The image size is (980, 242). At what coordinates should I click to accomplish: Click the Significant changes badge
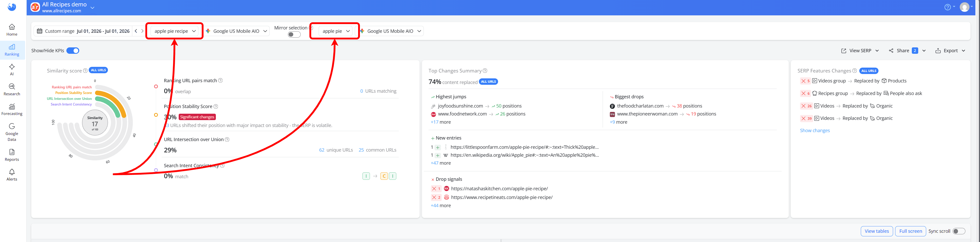pyautogui.click(x=197, y=117)
